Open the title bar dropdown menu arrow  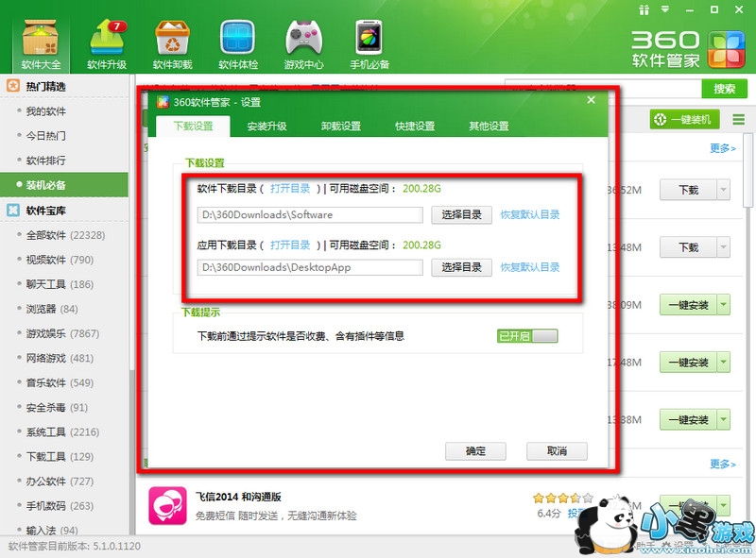click(665, 9)
